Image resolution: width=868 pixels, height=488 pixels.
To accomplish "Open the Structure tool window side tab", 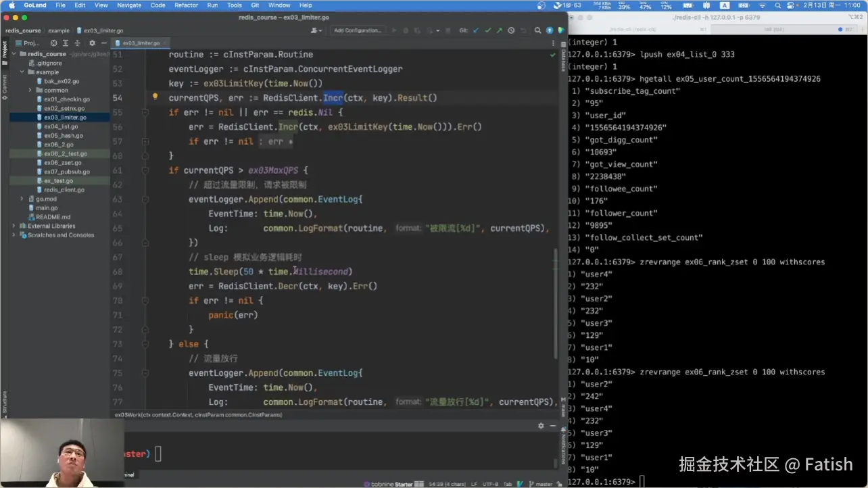I will click(x=4, y=402).
